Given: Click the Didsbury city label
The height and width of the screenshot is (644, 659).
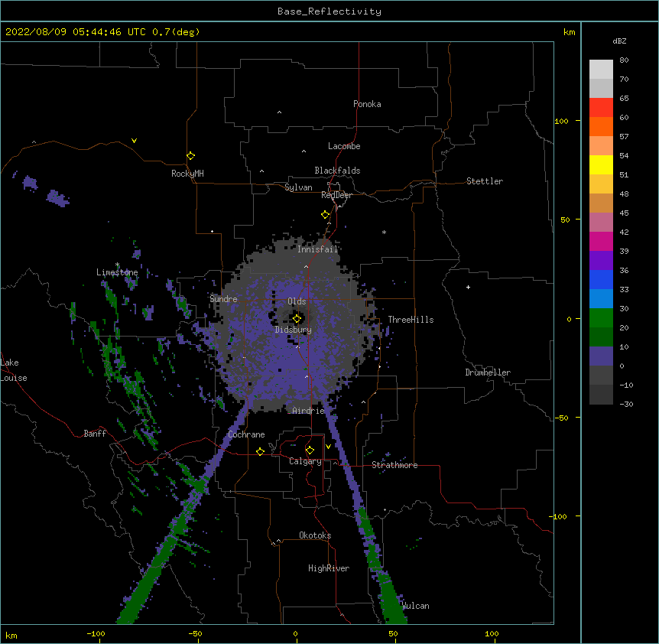Looking at the screenshot, I should click(294, 330).
